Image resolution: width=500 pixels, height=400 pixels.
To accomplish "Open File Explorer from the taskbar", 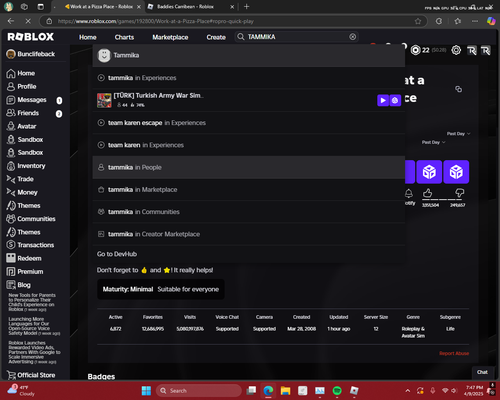I will [x=285, y=391].
